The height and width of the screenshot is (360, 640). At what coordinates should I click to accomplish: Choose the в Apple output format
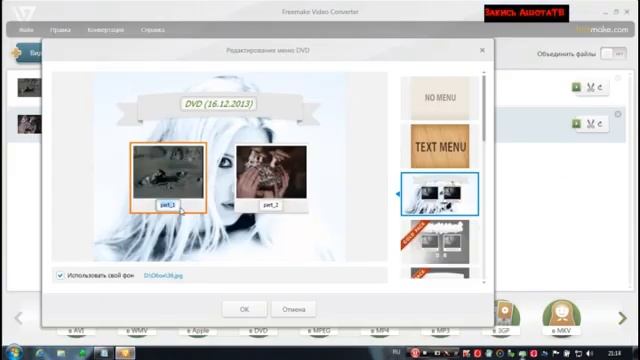198,331
